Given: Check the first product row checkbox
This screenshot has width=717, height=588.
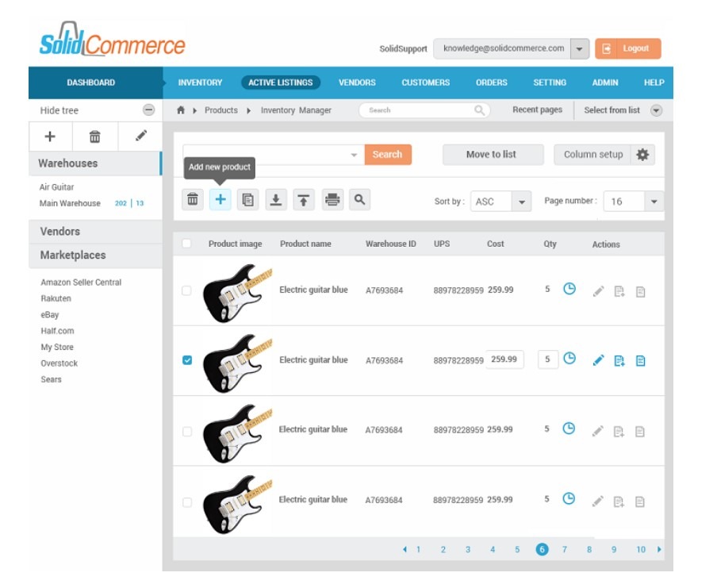Looking at the screenshot, I should point(186,290).
